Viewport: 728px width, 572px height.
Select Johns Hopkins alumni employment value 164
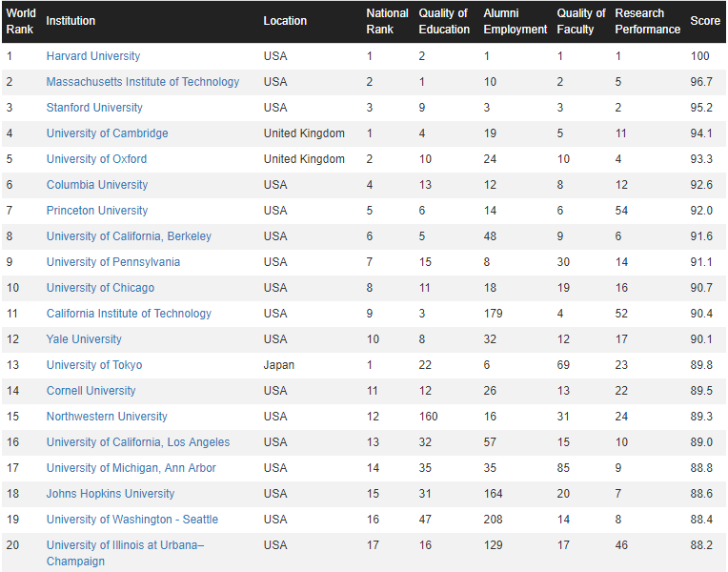coord(493,494)
